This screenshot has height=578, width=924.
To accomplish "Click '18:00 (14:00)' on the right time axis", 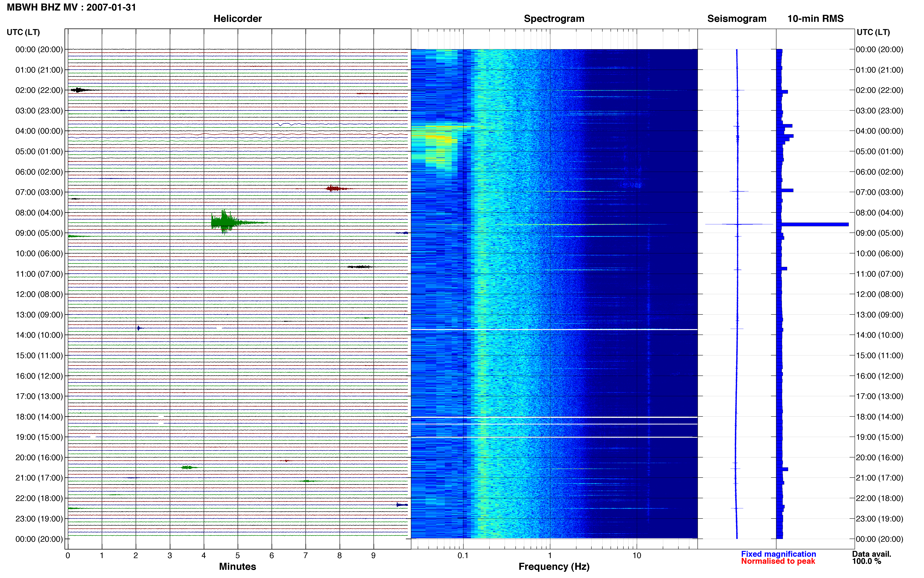I will coord(879,417).
